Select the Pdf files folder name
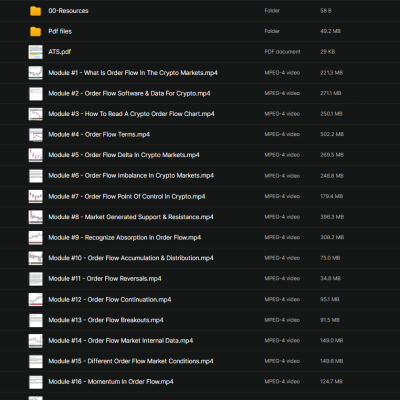 pyautogui.click(x=60, y=31)
